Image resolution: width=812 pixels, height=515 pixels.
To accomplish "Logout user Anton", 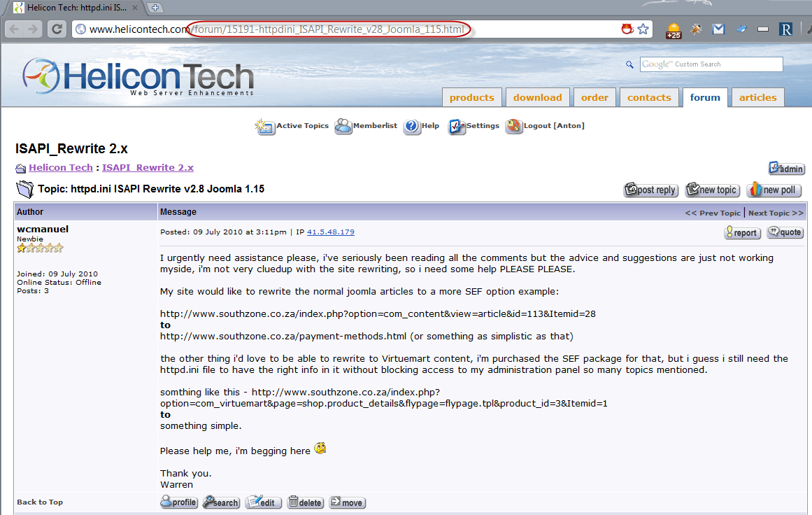I will coord(545,126).
